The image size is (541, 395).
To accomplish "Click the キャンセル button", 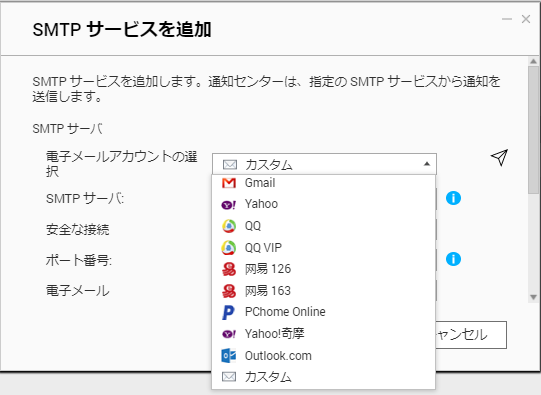I will (x=471, y=335).
